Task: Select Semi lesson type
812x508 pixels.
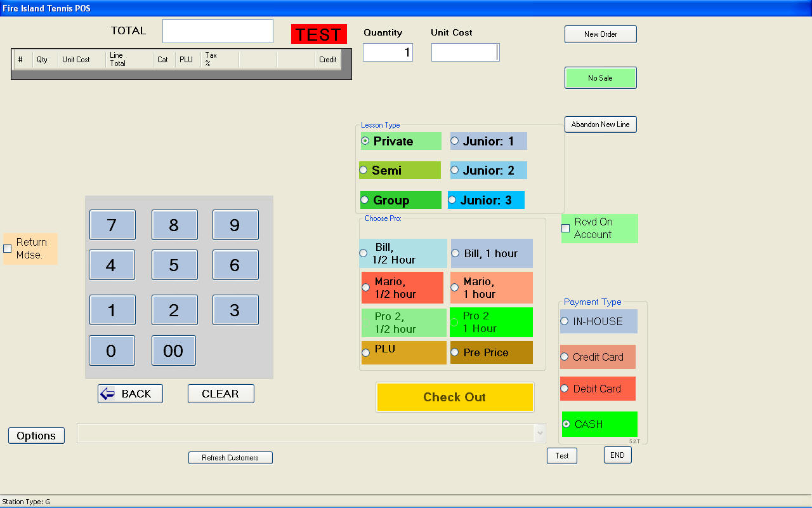Action: tap(364, 170)
